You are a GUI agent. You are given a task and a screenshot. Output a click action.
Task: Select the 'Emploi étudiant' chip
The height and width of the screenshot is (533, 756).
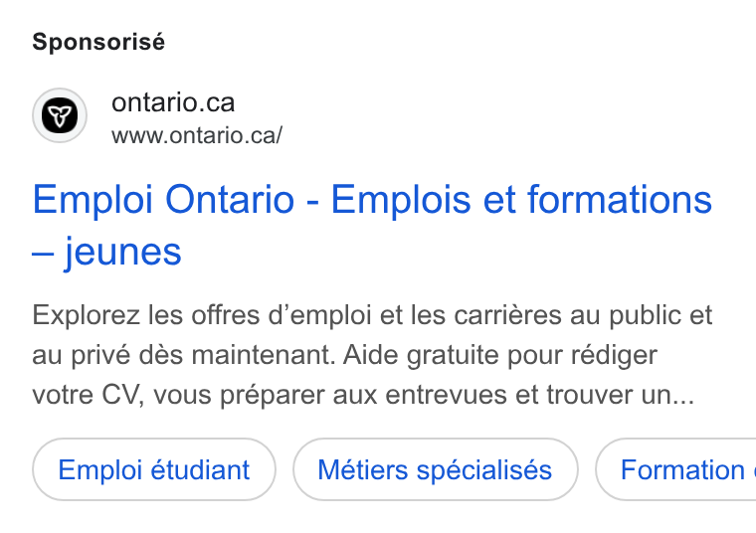154,469
